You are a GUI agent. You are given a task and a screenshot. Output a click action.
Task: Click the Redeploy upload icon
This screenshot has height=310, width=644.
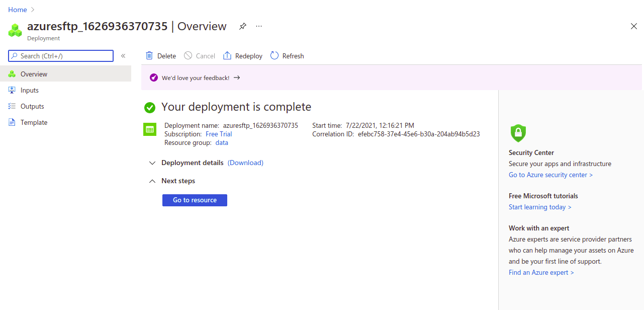click(227, 55)
